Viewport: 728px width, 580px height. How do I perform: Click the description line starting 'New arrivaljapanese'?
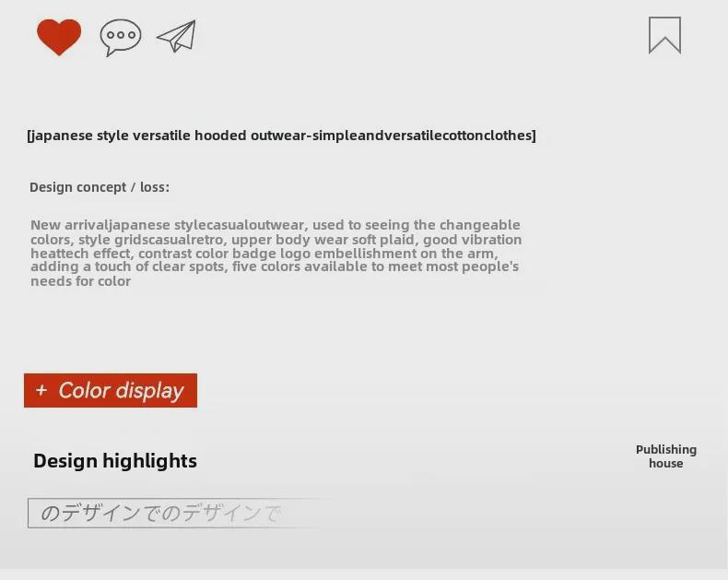point(275,225)
